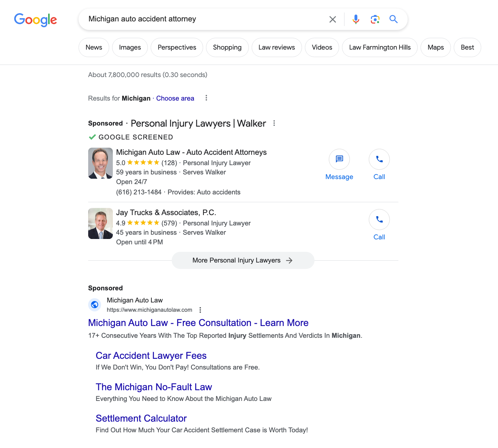
Task: Open Car Accident Lawyer Fees link
Action: (151, 356)
